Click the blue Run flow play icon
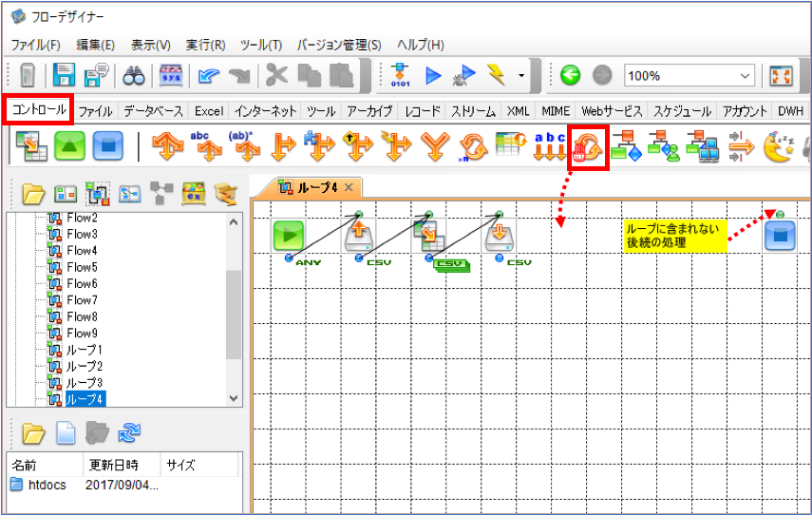 point(433,76)
